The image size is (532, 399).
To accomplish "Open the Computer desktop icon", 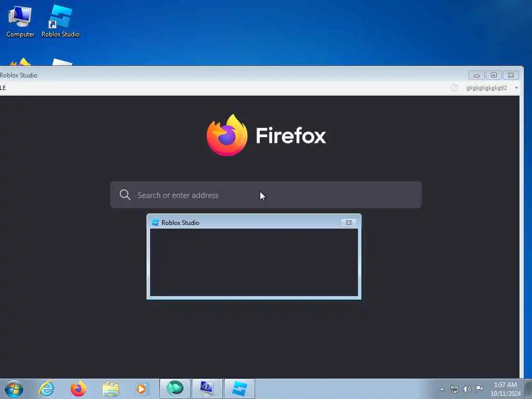I will pos(20,21).
